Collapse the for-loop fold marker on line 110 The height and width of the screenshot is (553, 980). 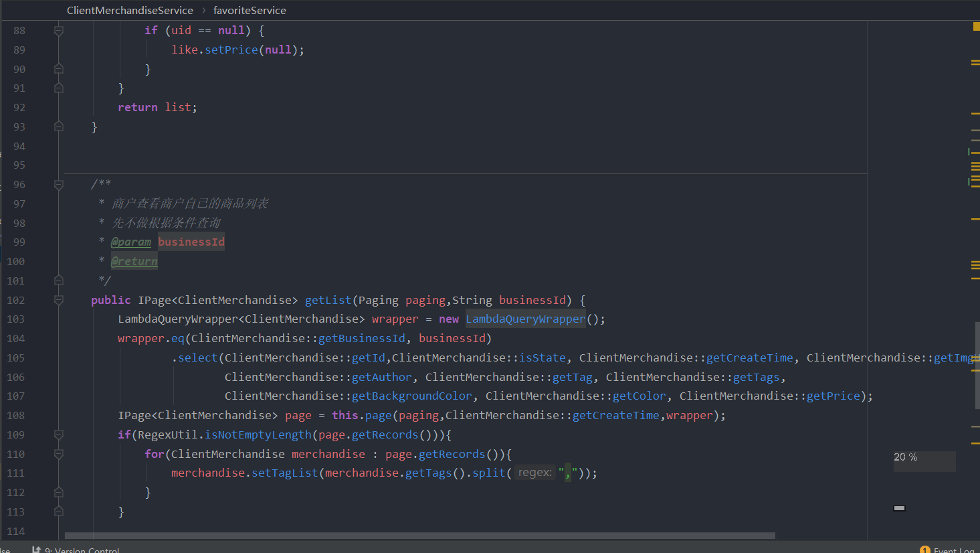[59, 455]
